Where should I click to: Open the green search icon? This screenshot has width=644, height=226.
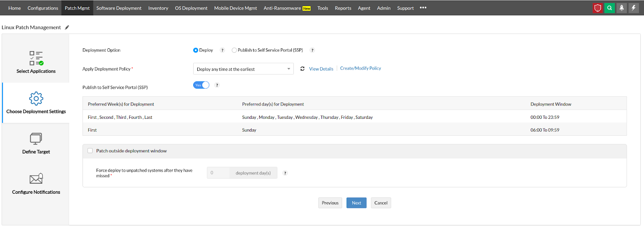point(609,8)
